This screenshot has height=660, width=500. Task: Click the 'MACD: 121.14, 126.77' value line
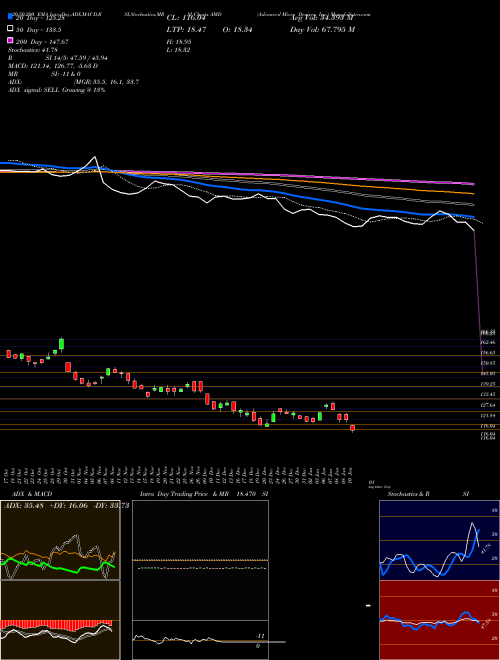pos(53,66)
